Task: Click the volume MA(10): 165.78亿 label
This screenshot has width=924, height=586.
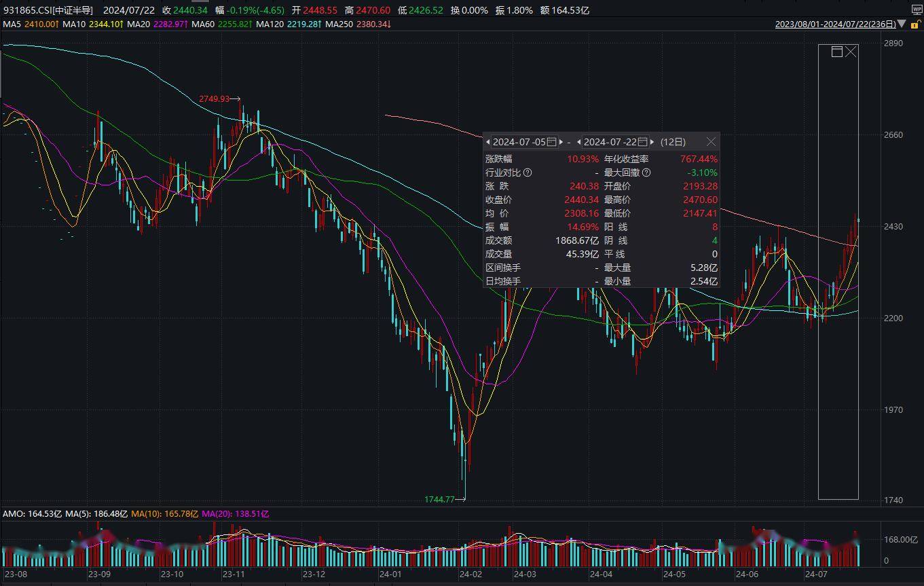Action: pos(165,514)
